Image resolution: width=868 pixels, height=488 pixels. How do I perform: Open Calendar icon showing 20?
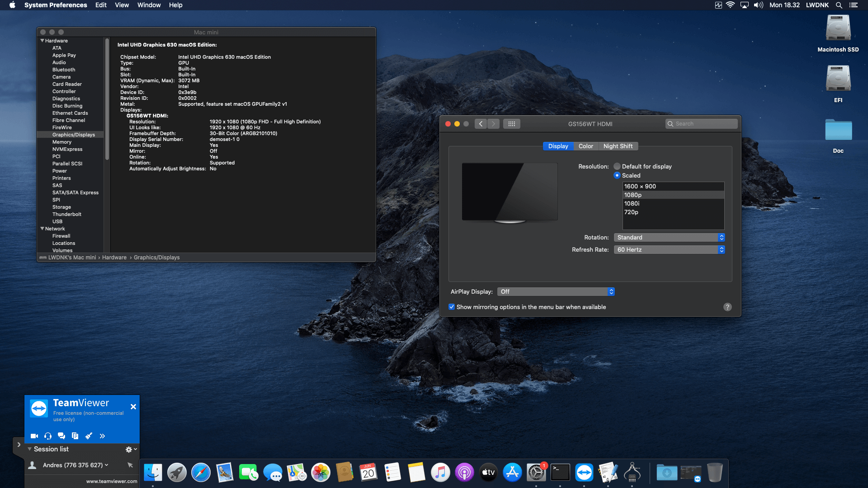coord(368,473)
